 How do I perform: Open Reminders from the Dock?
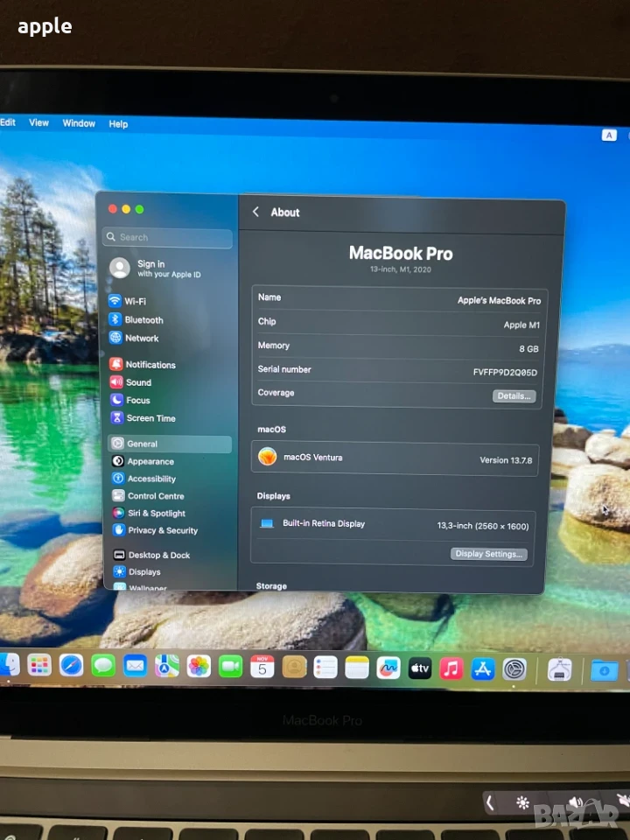[x=325, y=668]
